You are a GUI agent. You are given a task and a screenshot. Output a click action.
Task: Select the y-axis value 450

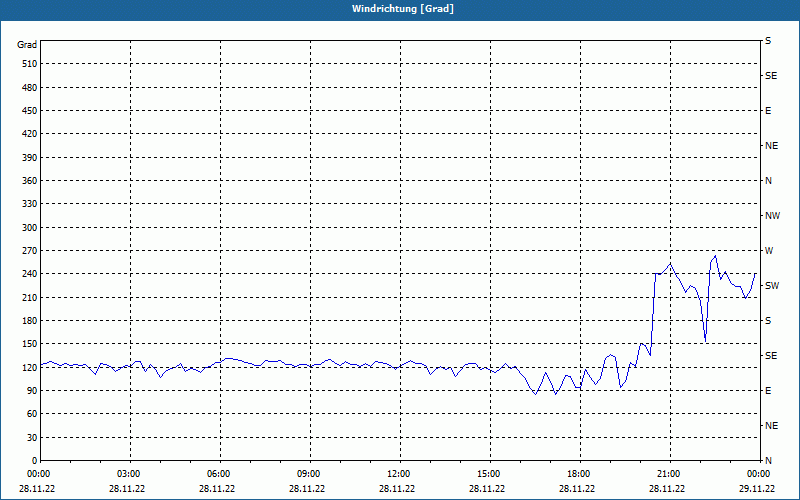click(30, 111)
